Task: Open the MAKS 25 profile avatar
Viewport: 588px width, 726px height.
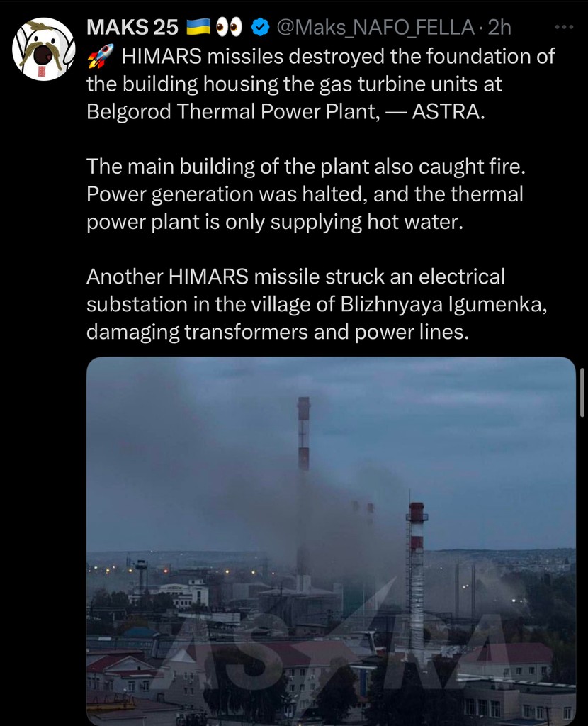Action: click(x=43, y=49)
